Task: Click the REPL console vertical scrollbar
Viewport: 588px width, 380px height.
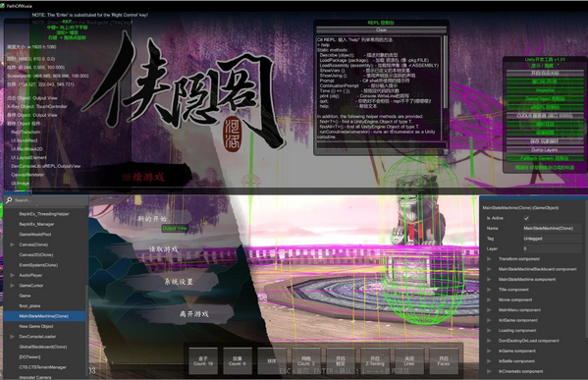Action: (x=446, y=72)
